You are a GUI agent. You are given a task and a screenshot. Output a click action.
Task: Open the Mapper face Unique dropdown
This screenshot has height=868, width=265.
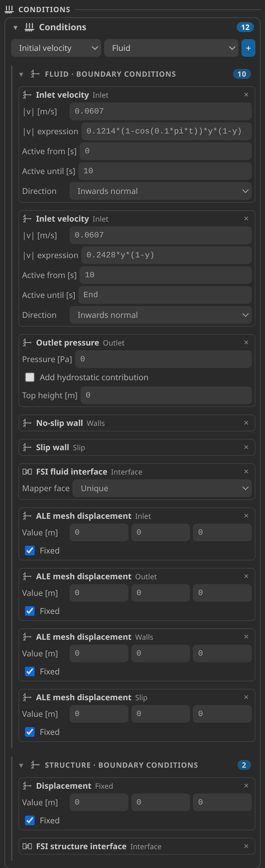(x=162, y=489)
